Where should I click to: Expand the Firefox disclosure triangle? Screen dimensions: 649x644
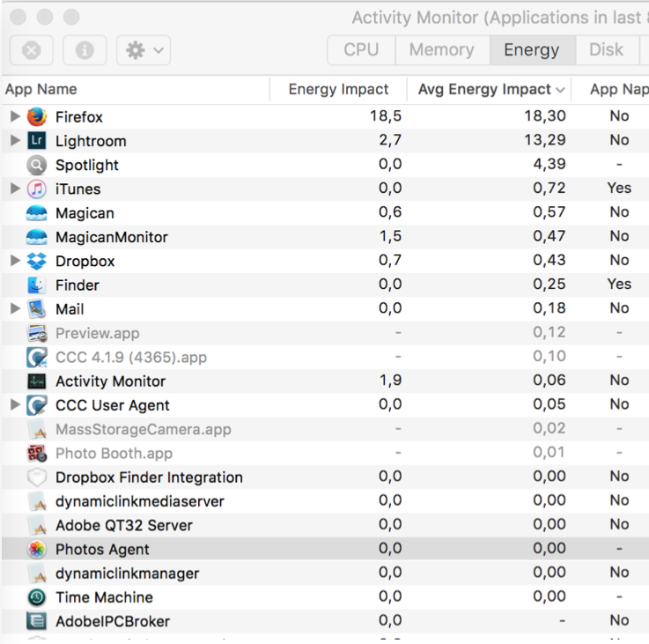click(15, 116)
